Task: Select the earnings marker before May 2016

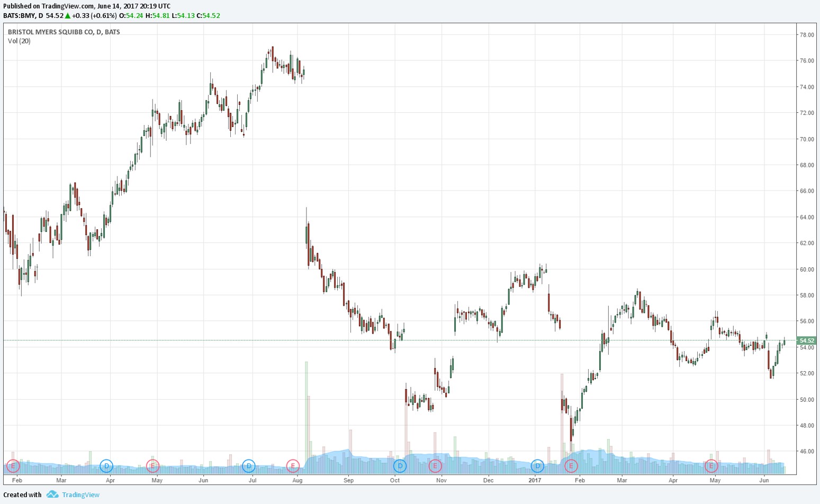Action: [152, 466]
